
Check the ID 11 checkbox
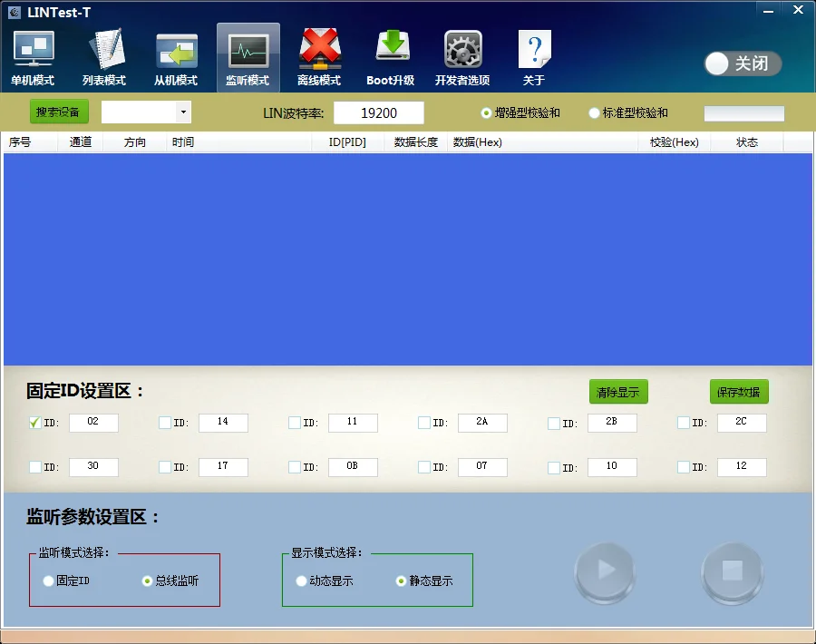coord(295,423)
